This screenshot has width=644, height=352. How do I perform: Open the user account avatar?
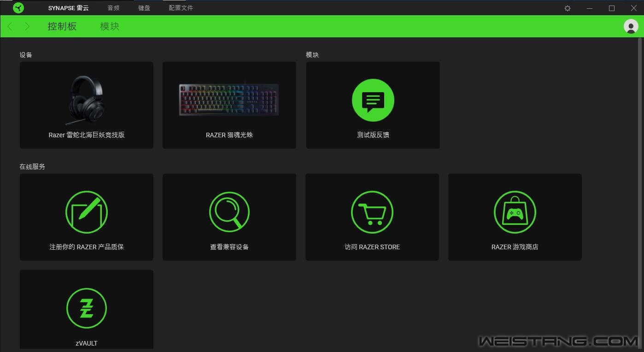point(631,26)
